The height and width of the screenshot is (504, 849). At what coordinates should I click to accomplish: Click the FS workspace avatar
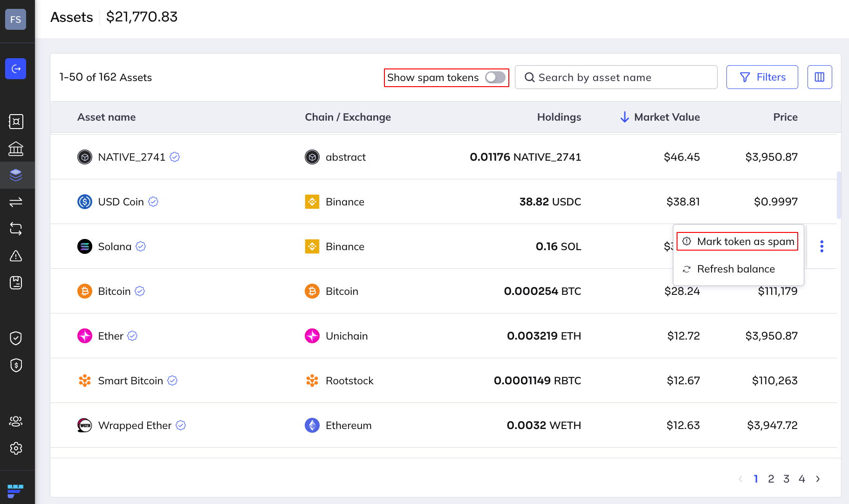point(15,20)
